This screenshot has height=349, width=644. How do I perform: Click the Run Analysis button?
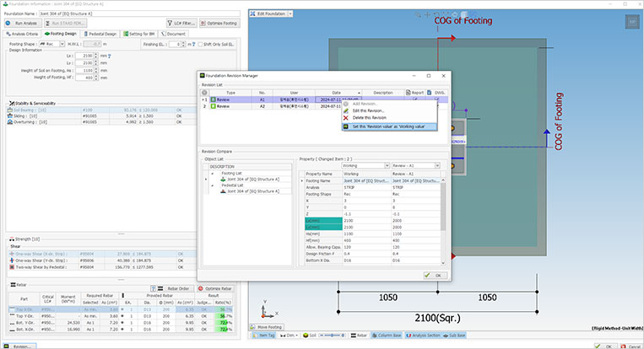point(23,23)
